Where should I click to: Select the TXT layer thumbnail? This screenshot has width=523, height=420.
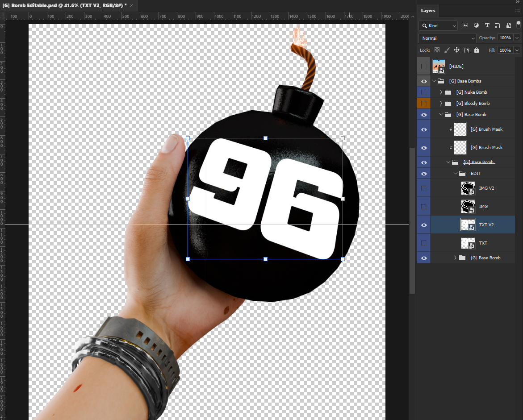pos(468,243)
